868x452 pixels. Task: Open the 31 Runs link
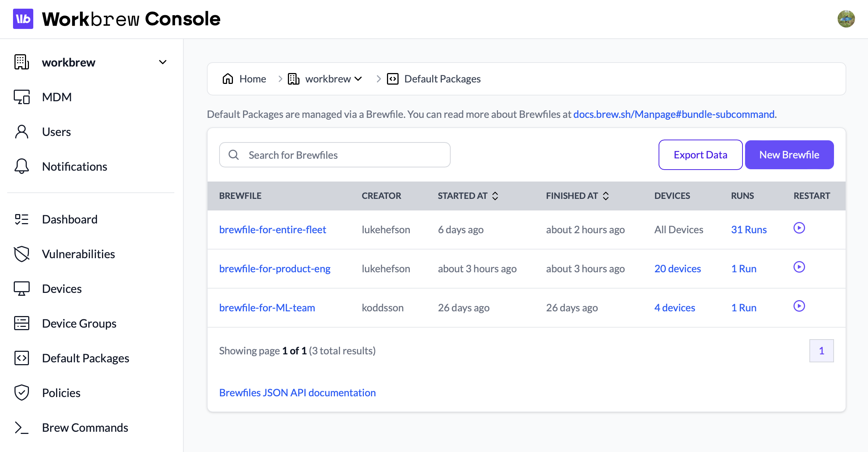(x=749, y=230)
